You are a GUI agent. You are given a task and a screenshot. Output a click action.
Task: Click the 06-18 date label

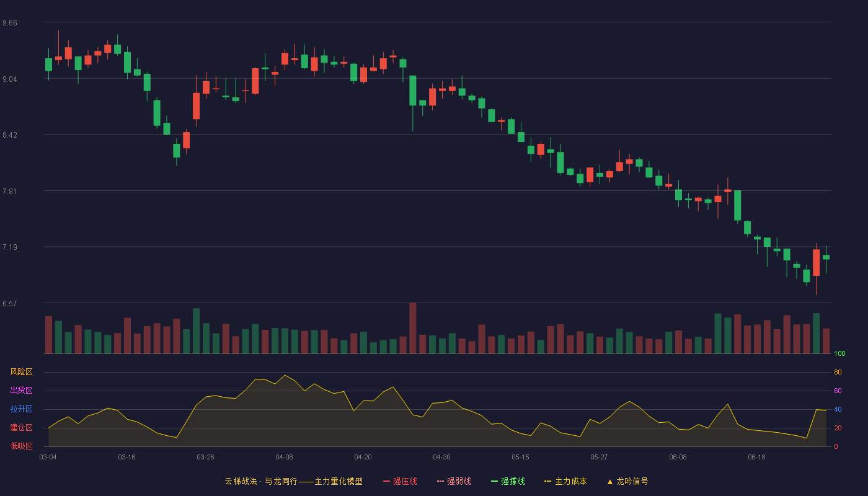[756, 457]
